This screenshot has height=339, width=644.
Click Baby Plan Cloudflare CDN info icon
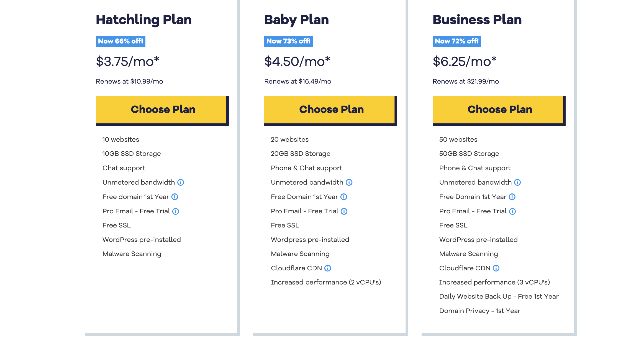click(x=328, y=268)
